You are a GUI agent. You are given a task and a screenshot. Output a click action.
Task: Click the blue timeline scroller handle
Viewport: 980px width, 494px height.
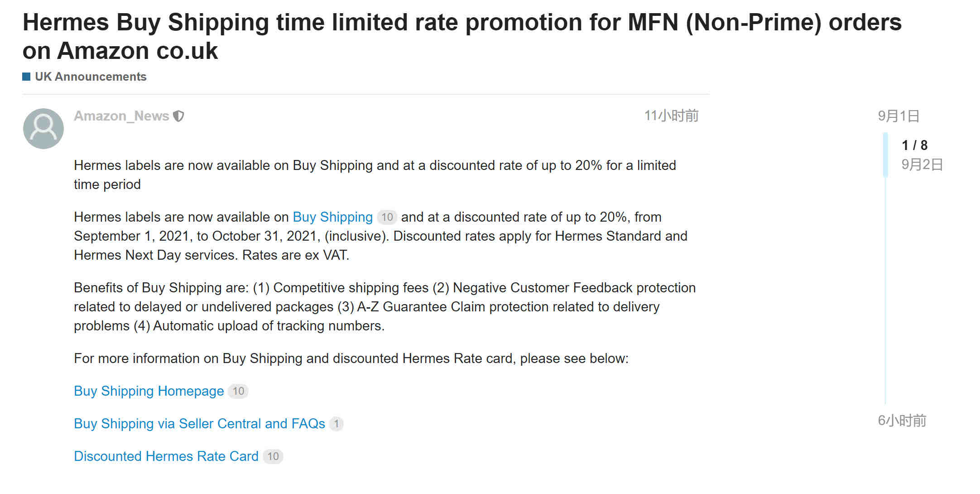tap(885, 155)
